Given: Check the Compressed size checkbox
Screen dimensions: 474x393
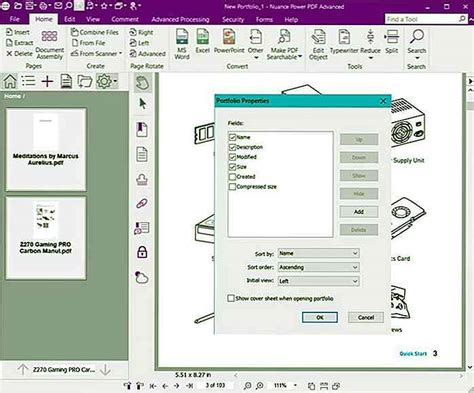Looking at the screenshot, I should [232, 187].
